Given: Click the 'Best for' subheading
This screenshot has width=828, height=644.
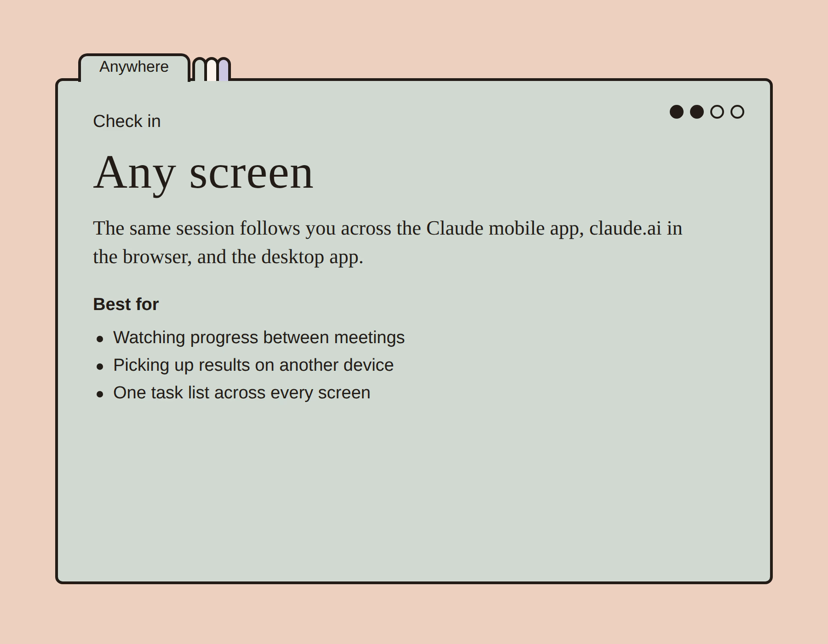Looking at the screenshot, I should (126, 305).
